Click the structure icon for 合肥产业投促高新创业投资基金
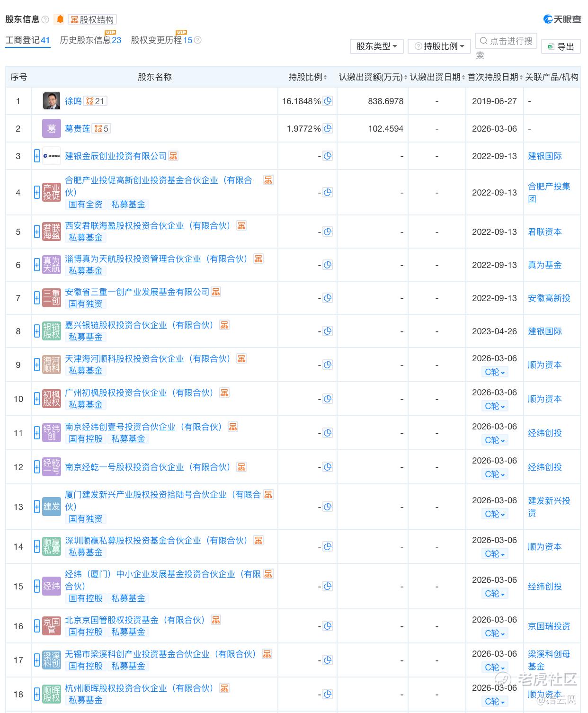Viewport: 588px width, 713px height. [268, 180]
